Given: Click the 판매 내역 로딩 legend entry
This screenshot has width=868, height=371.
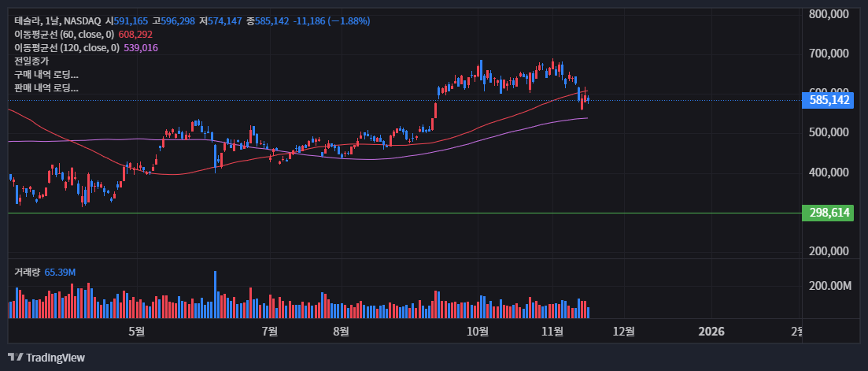Looking at the screenshot, I should 46,88.
